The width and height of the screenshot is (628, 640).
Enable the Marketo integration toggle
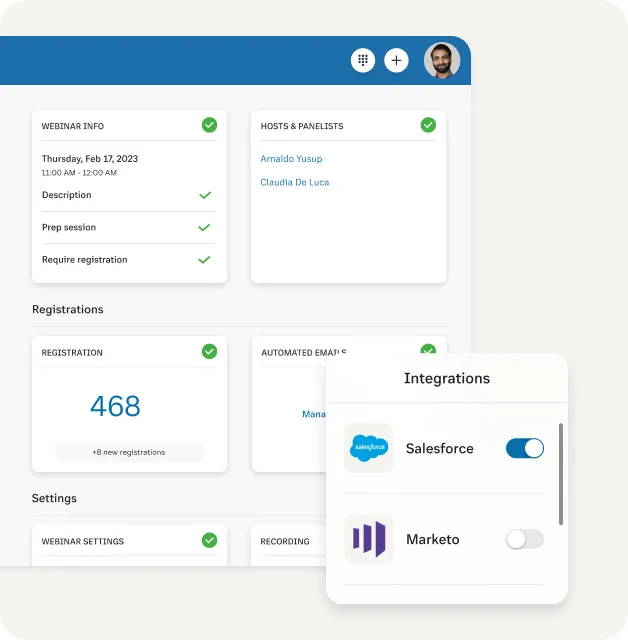525,540
